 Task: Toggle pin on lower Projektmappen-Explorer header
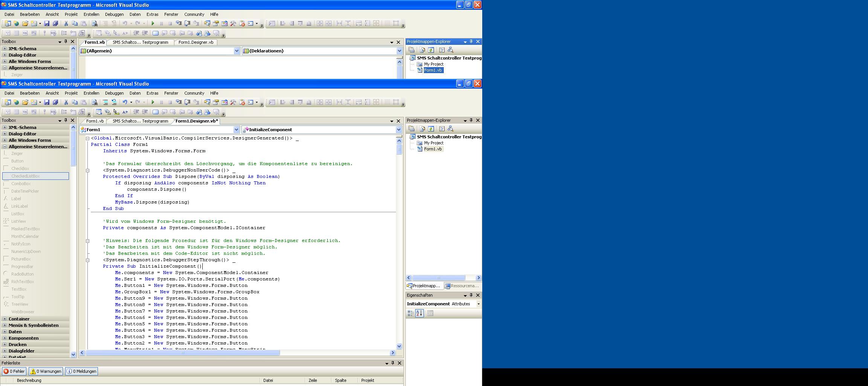(471, 120)
